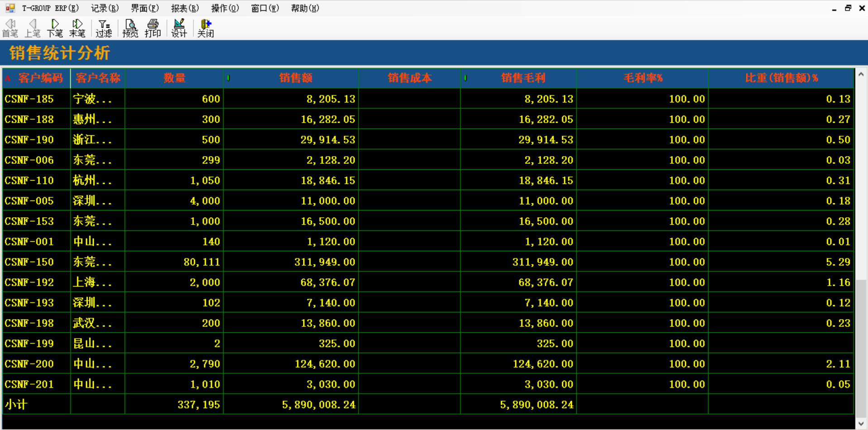Open the filter (过滤) tool
868x430 pixels.
[x=104, y=28]
